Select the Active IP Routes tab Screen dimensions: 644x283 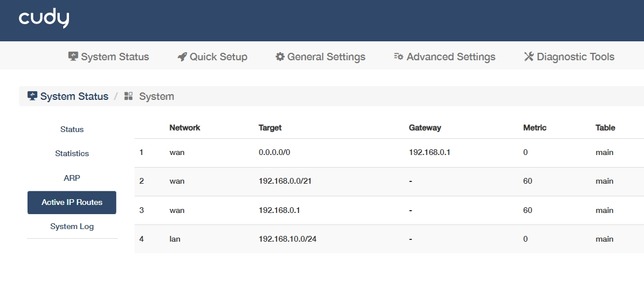(72, 202)
